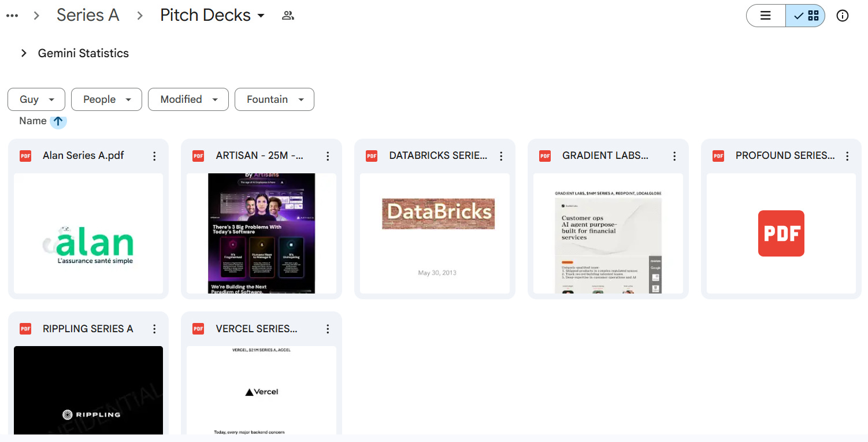Select the Artisan pitch deck thumbnail

[262, 233]
